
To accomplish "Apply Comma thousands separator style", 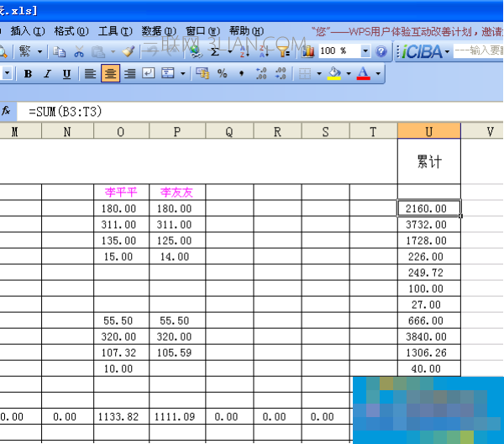I will pyautogui.click(x=241, y=73).
